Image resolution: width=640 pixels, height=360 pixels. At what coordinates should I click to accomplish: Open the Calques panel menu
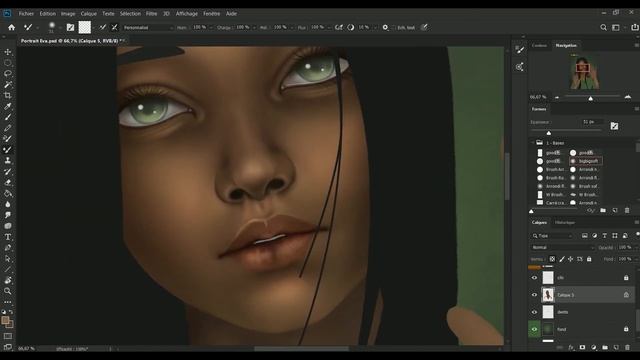point(636,222)
